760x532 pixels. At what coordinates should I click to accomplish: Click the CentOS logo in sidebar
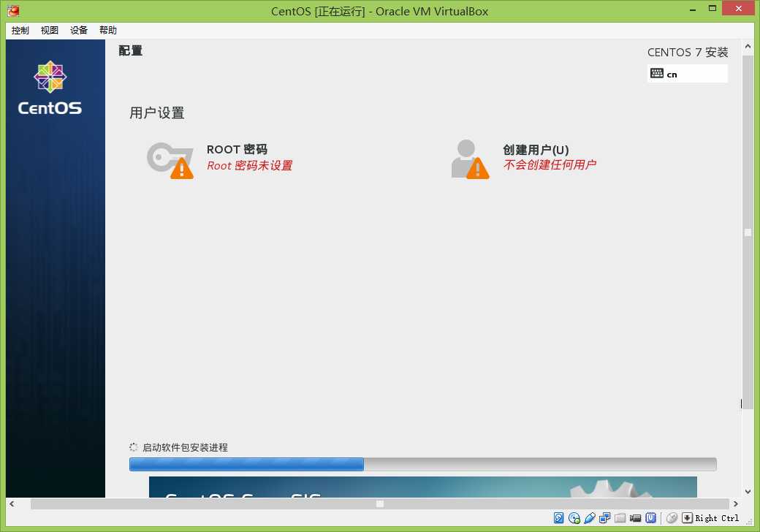(50, 88)
